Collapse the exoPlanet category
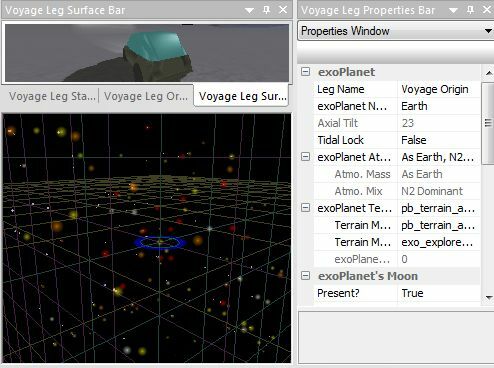 [x=305, y=72]
